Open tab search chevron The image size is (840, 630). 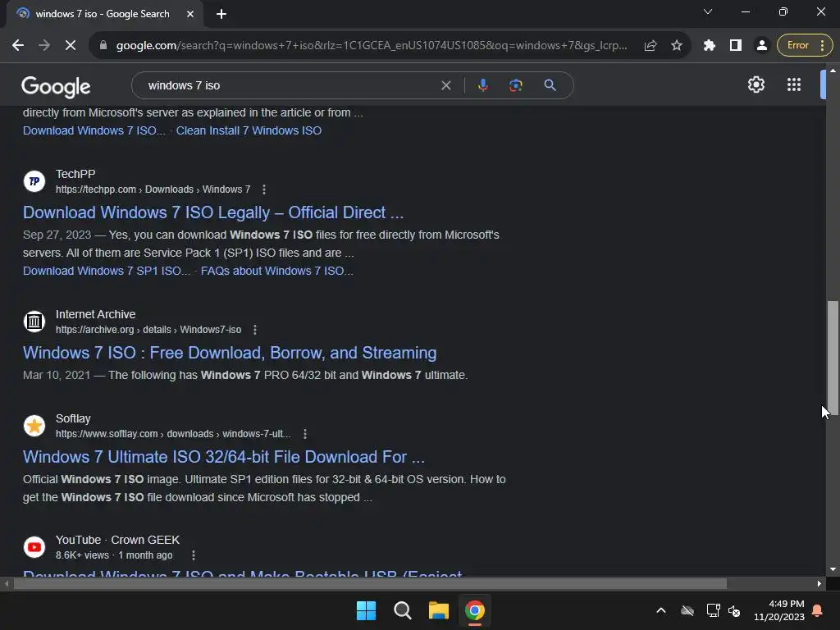[x=708, y=11]
